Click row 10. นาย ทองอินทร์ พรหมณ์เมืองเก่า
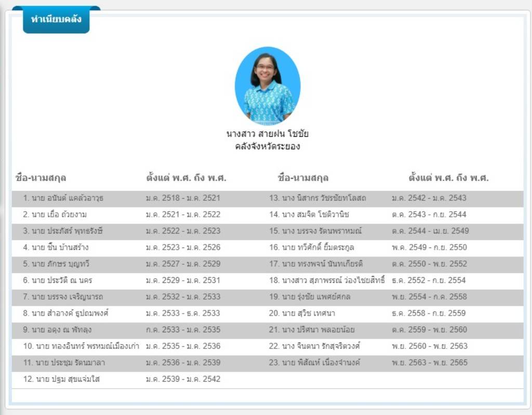 pyautogui.click(x=81, y=346)
